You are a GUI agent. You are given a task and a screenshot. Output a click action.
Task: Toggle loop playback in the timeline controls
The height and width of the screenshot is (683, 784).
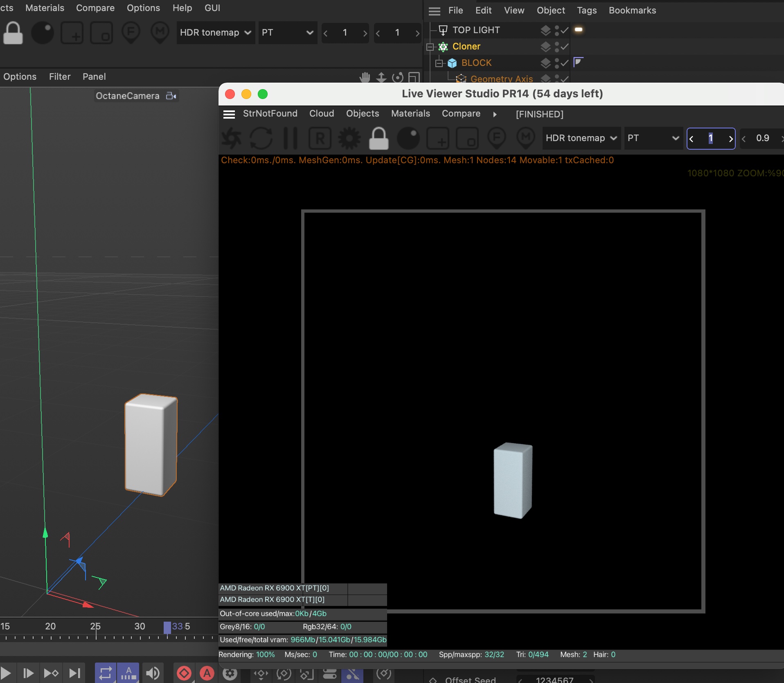(x=106, y=673)
